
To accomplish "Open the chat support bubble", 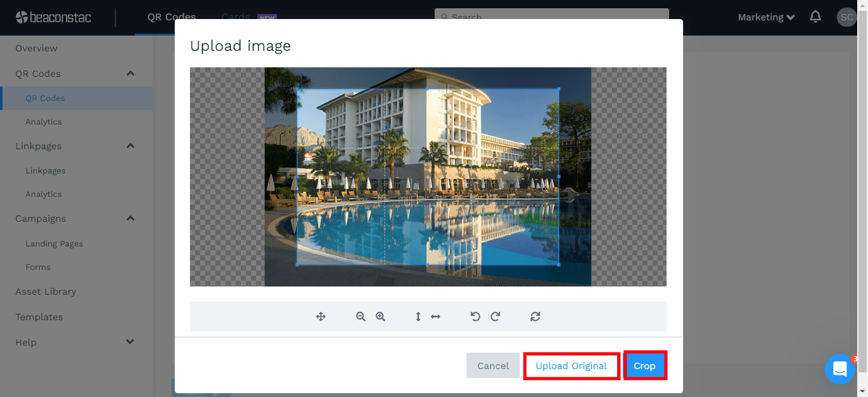I will point(839,369).
